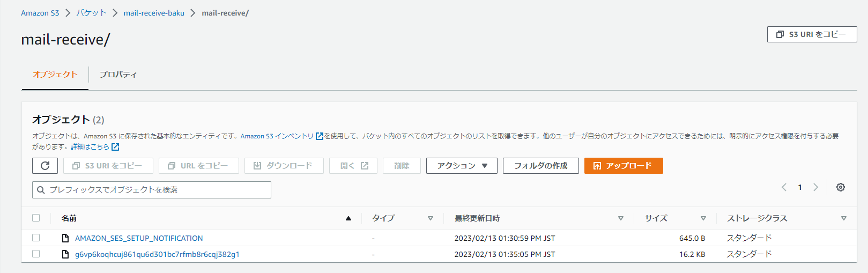This screenshot has height=273, width=868.
Task: Sort by タイプ column arrow
Action: (431, 218)
